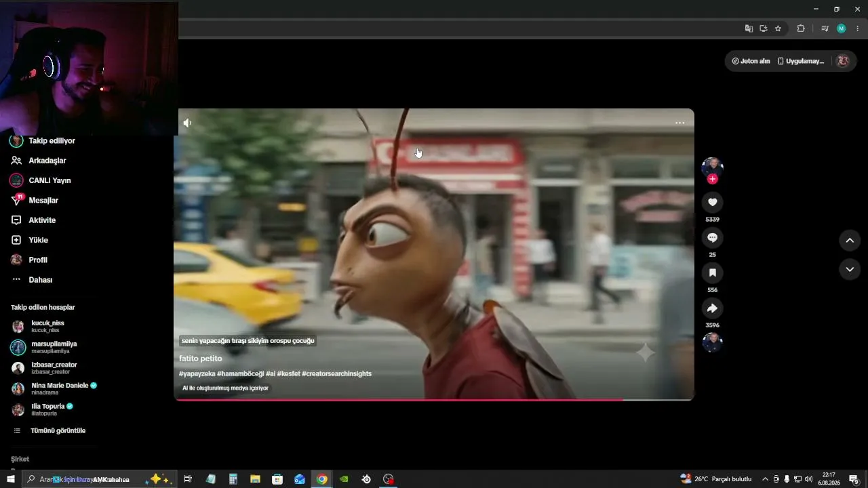
Task: Open the #creatorsearchinsights hashtag
Action: pos(336,373)
